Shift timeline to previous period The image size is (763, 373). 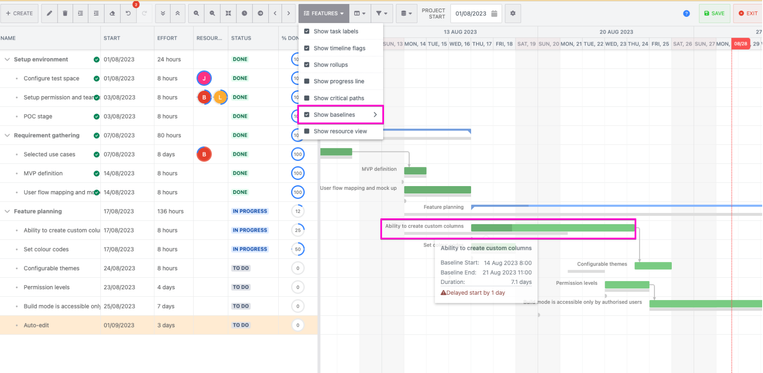(275, 14)
